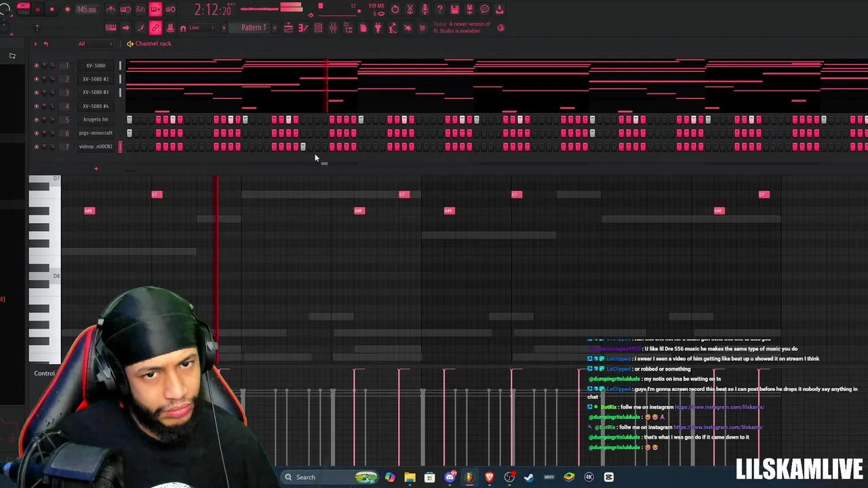Toggle PAT/SONG mode switch
The image size is (868, 488).
click(23, 9)
